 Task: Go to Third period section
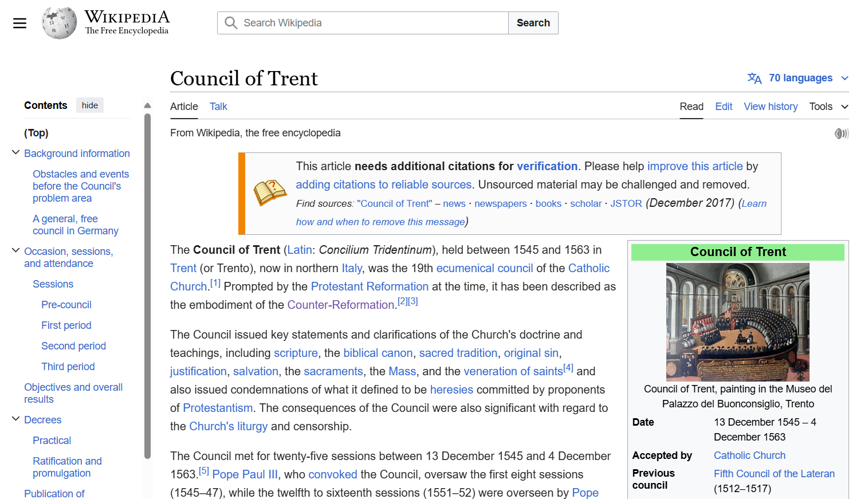(68, 367)
